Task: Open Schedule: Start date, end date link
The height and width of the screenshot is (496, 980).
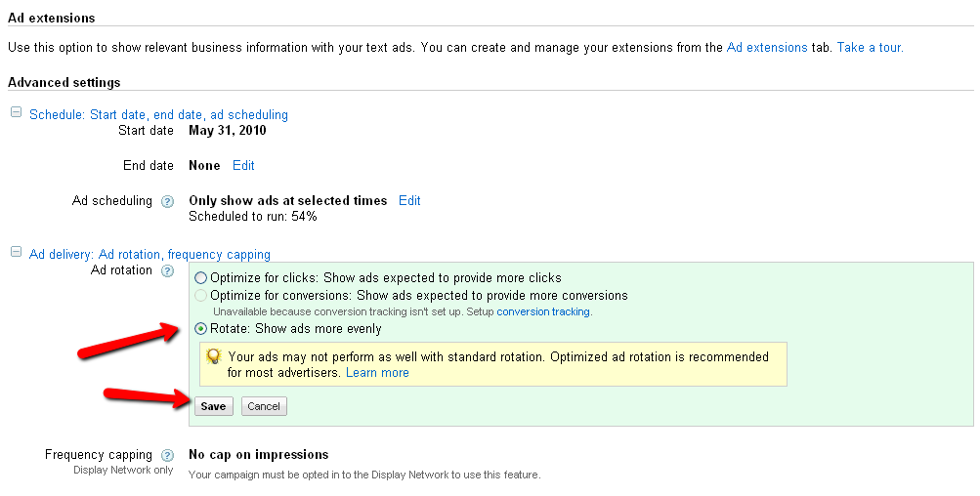Action: click(x=158, y=114)
